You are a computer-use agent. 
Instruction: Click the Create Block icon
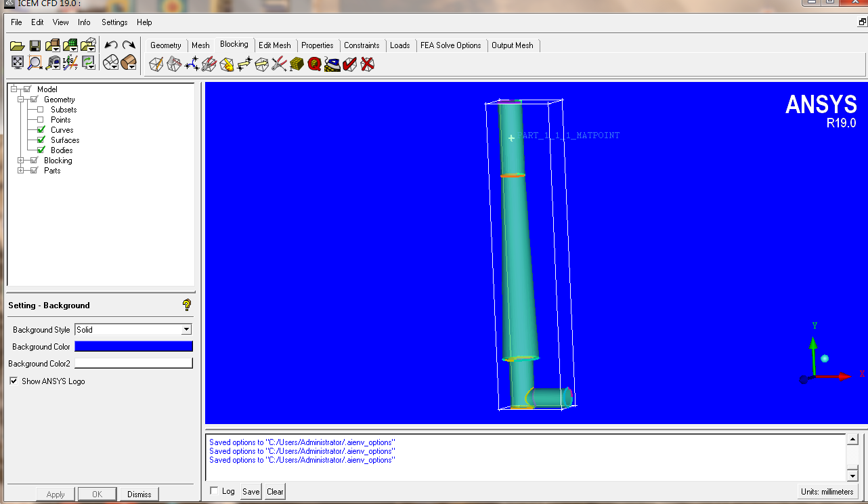[x=156, y=64]
